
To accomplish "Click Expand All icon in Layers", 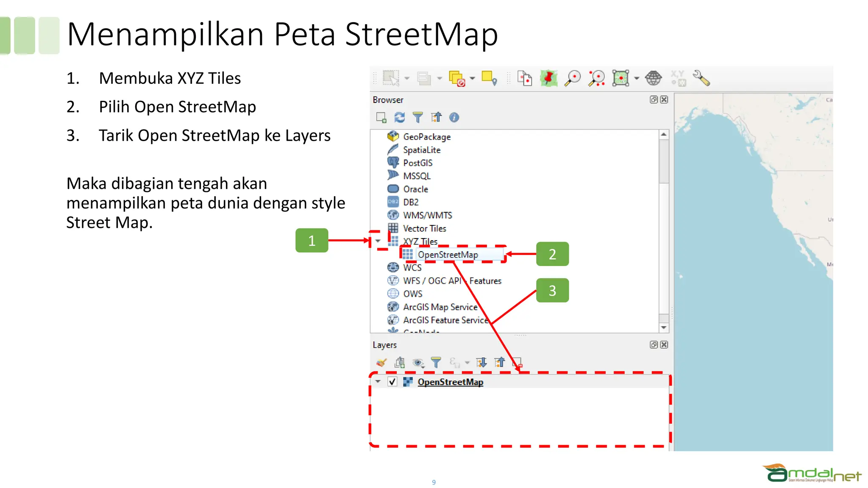I will 481,363.
